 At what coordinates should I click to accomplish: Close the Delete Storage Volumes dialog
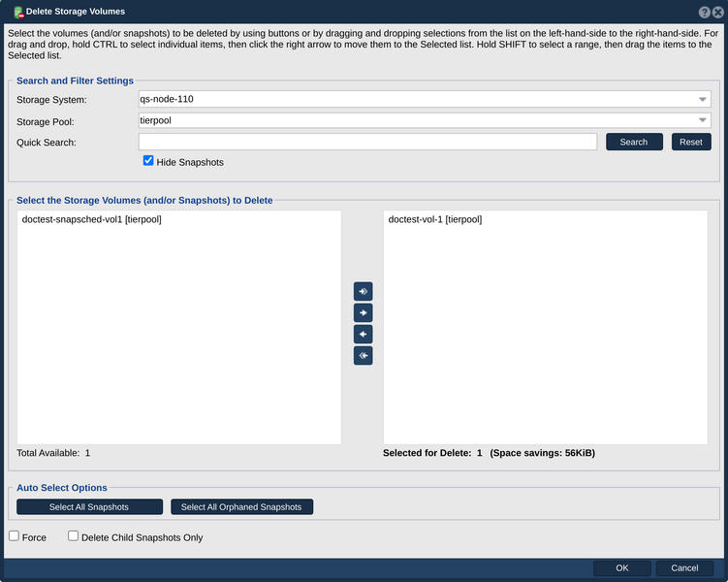[x=717, y=12]
